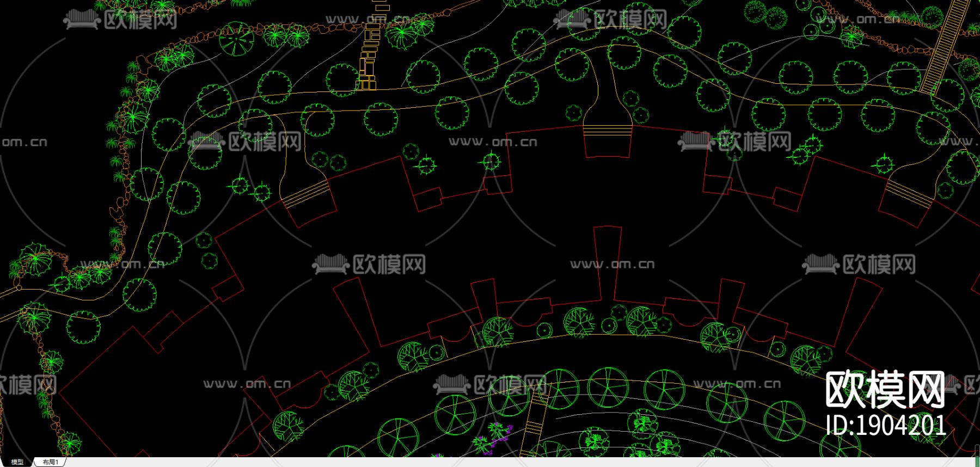Click empty gray bar right of 布局1 tab
Image resolution: width=980 pixels, height=467 pixels.
[490, 462]
